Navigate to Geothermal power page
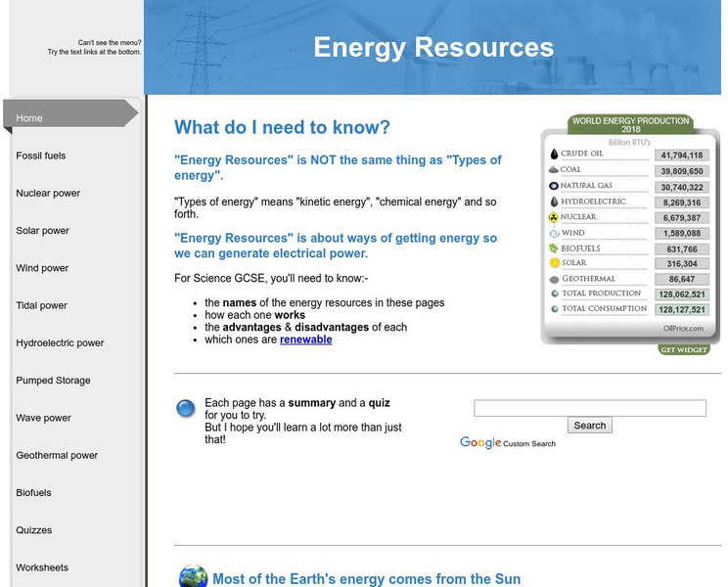 point(57,455)
